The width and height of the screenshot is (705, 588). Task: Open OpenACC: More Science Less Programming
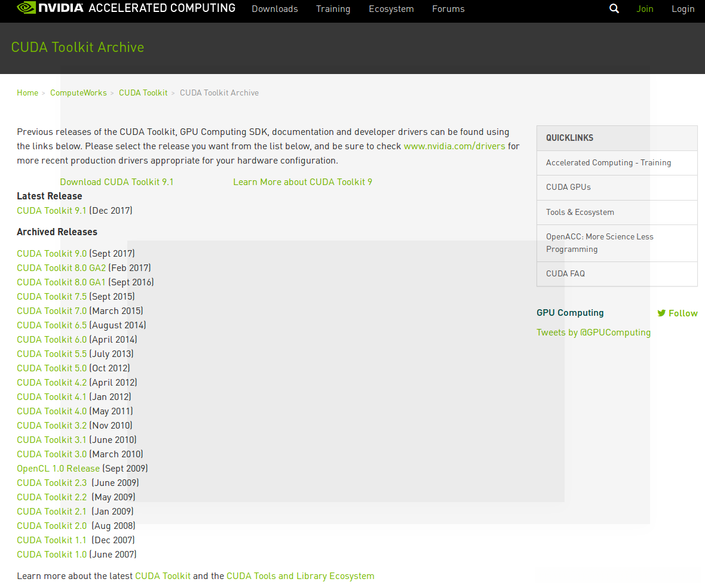pos(617,243)
